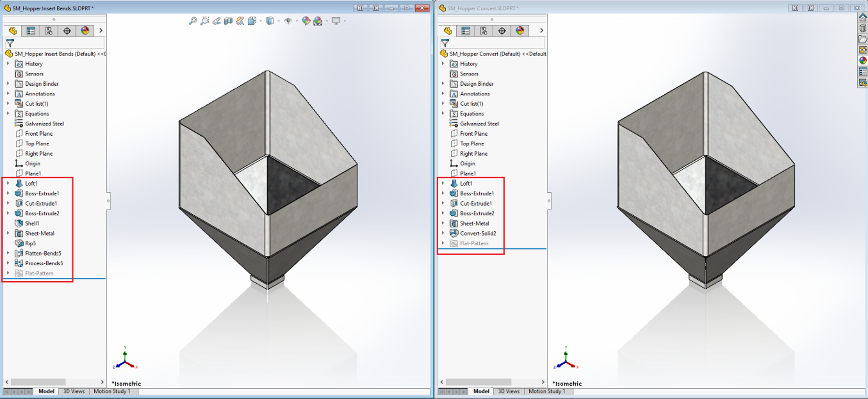Toggle the Hide/Show Items eye icon
Image resolution: width=868 pixels, height=399 pixels.
tap(288, 21)
